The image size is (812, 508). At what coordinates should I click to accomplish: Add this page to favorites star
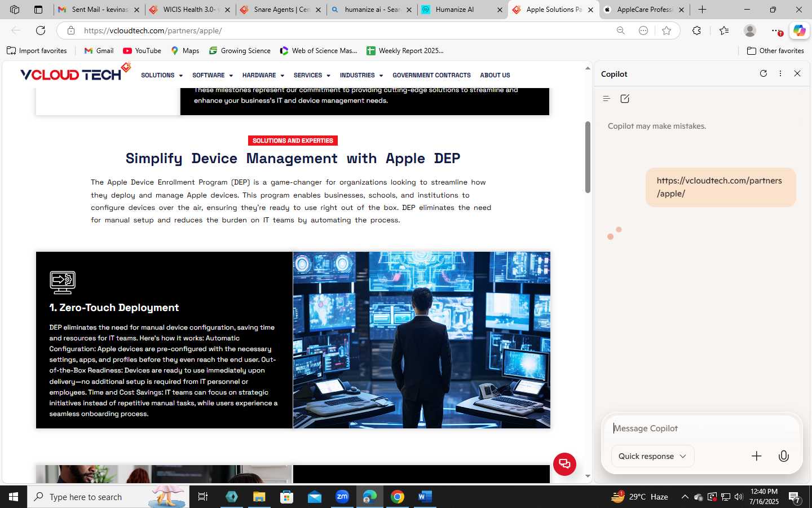point(667,30)
